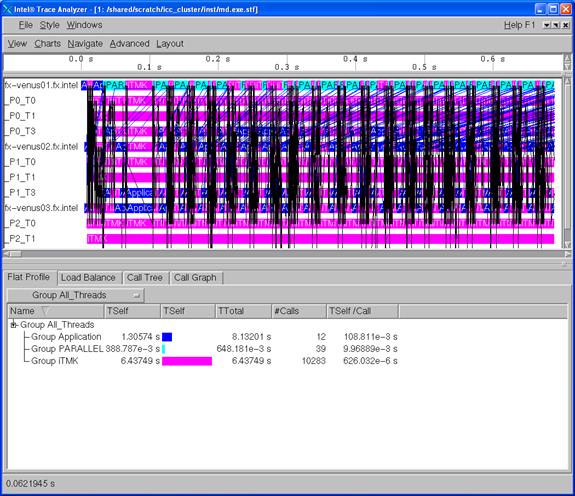Click inner window minimize icon

point(547,25)
